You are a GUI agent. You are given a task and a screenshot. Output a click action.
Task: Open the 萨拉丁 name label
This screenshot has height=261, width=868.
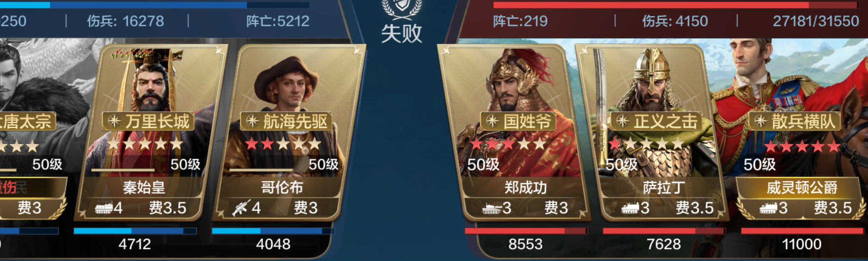tap(664, 188)
